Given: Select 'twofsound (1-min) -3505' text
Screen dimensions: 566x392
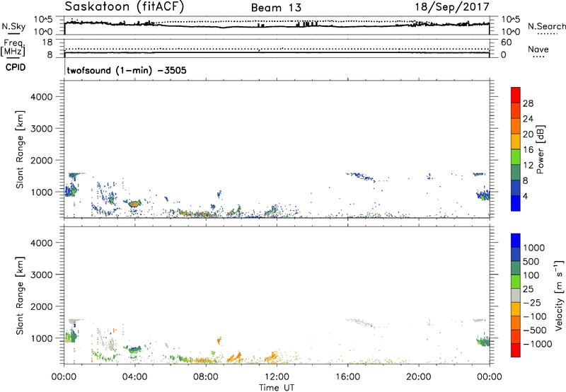Looking at the screenshot, I should point(127,70).
